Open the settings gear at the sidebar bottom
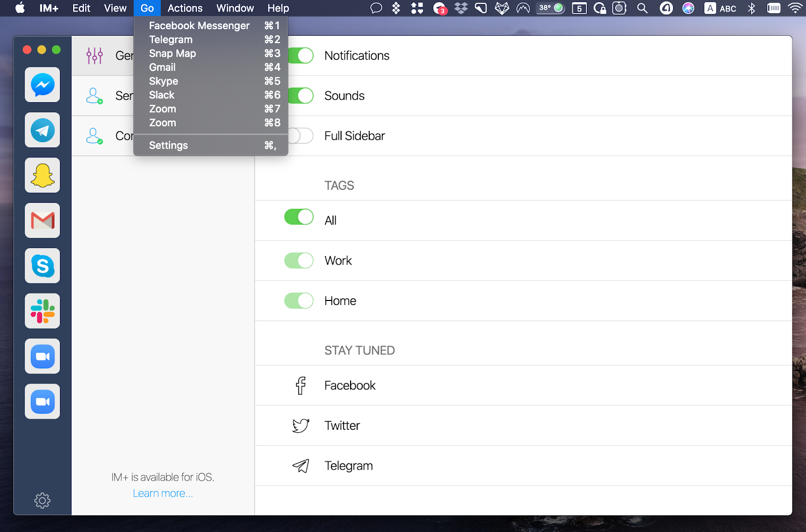Screen dimensions: 806x532 (42, 500)
